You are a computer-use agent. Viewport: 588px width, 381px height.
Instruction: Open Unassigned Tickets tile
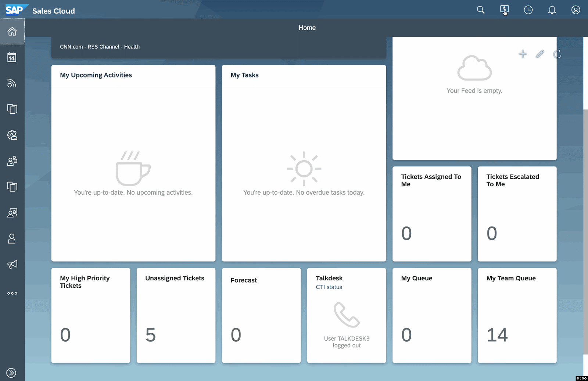point(176,315)
